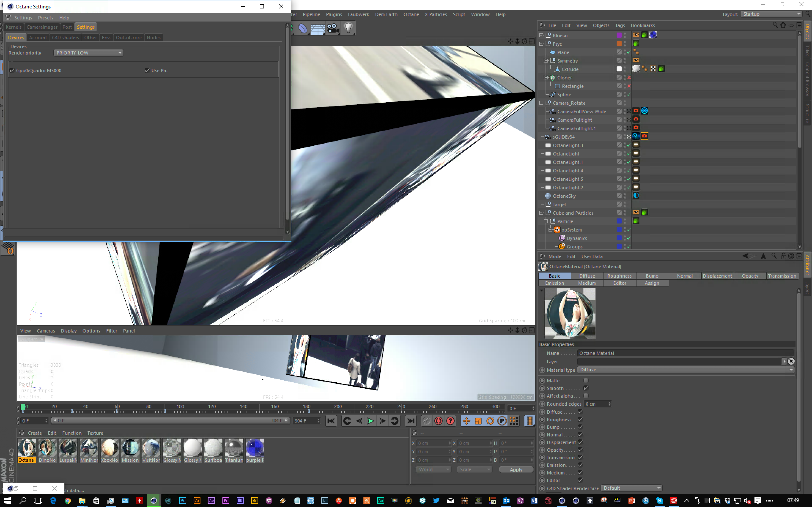
Task: Toggle Rotation keyframe recording icon
Action: click(x=490, y=421)
